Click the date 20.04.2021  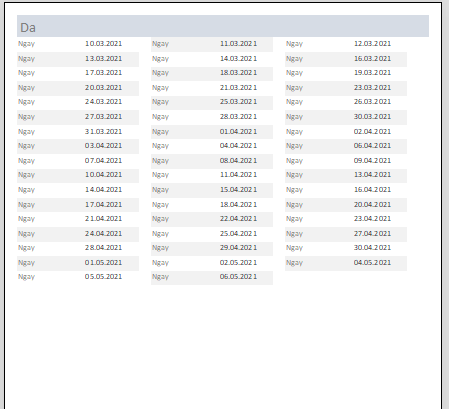coord(372,205)
